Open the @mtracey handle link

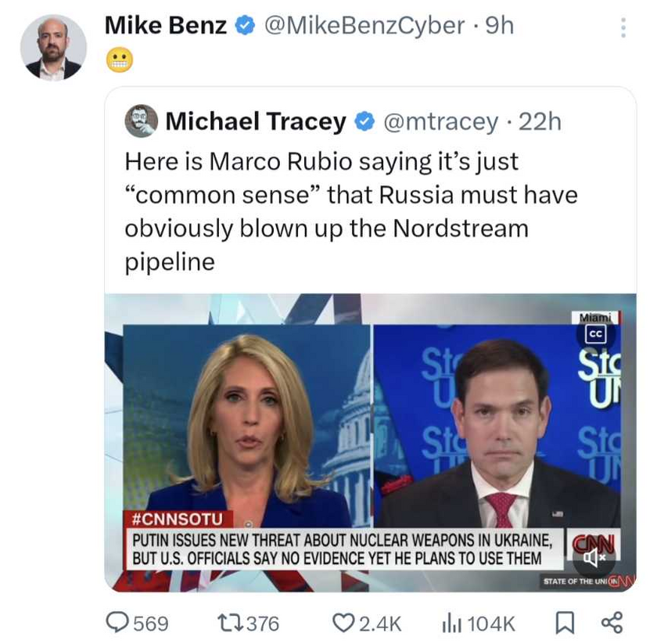(x=440, y=121)
